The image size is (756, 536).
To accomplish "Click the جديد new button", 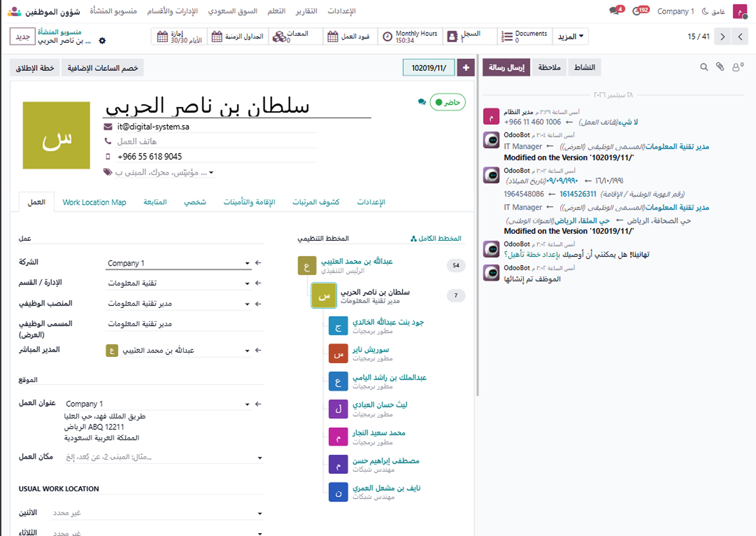I will coord(22,37).
